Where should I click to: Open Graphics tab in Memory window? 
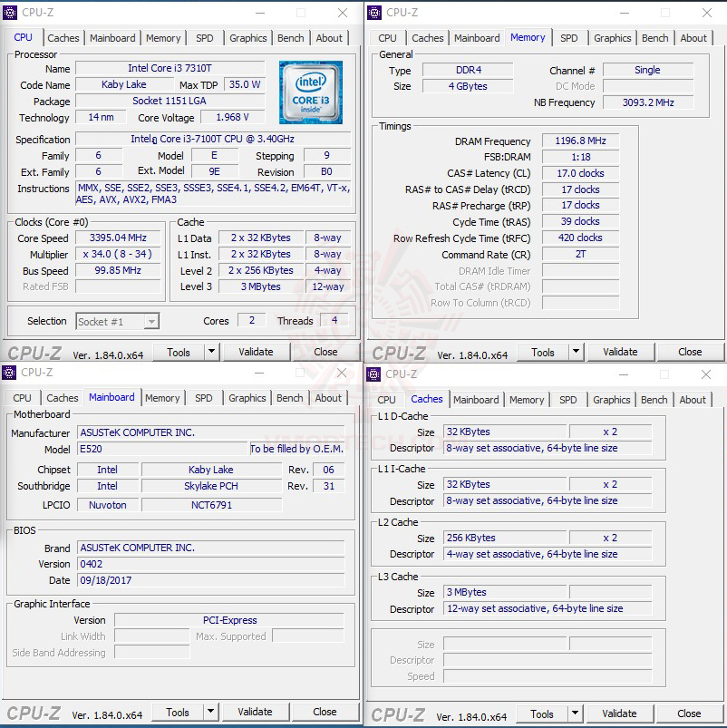[x=613, y=38]
